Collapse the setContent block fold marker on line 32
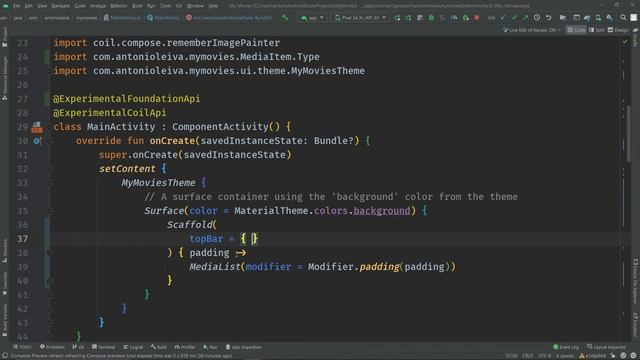 49,169
